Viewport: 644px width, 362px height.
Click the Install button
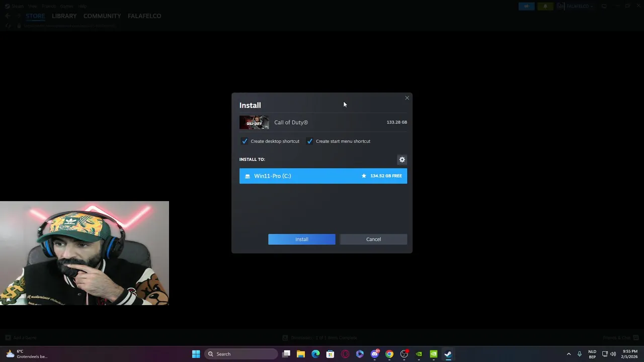coord(301,239)
